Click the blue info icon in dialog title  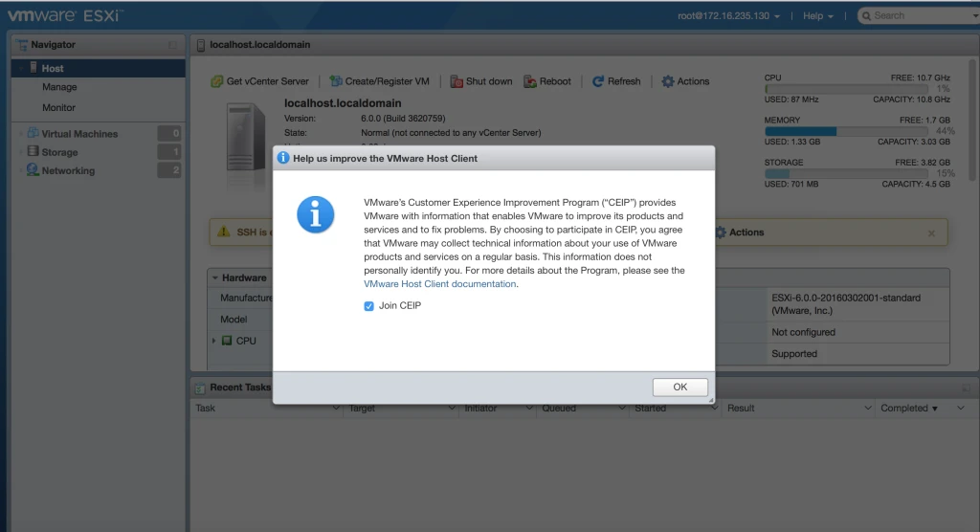point(283,158)
